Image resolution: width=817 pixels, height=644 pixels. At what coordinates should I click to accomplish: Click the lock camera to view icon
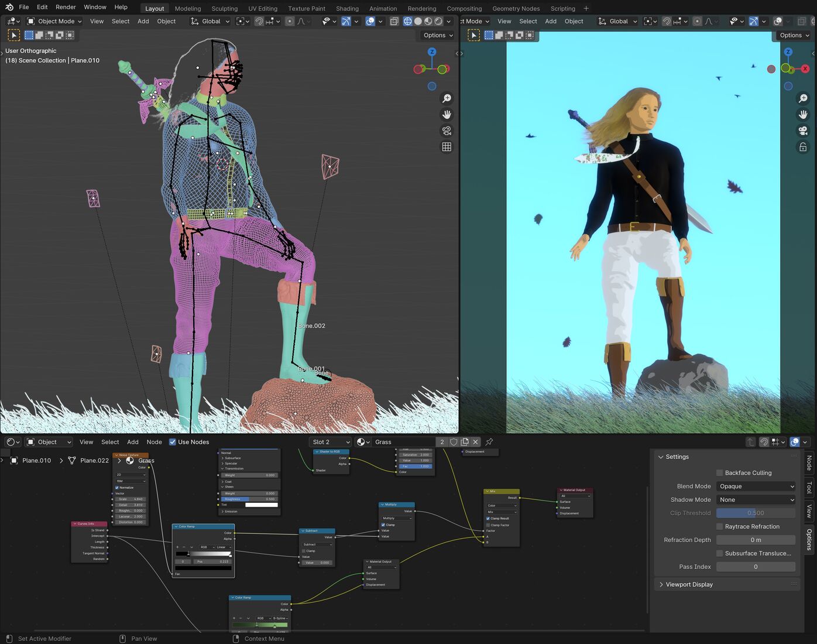click(803, 147)
